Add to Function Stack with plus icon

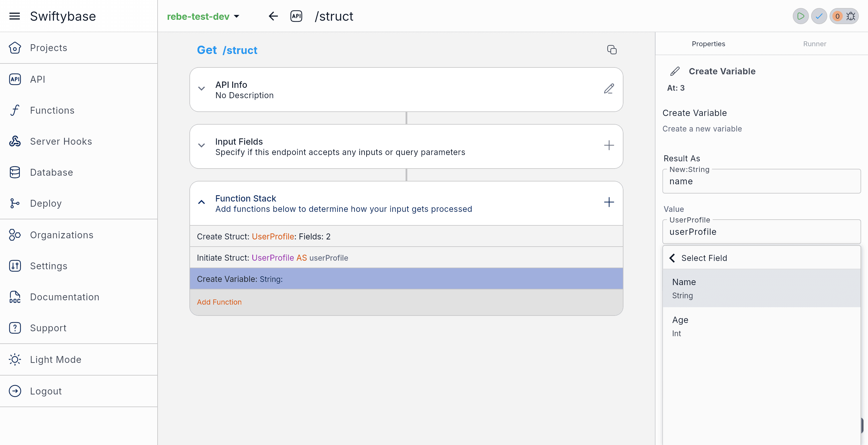pos(609,202)
